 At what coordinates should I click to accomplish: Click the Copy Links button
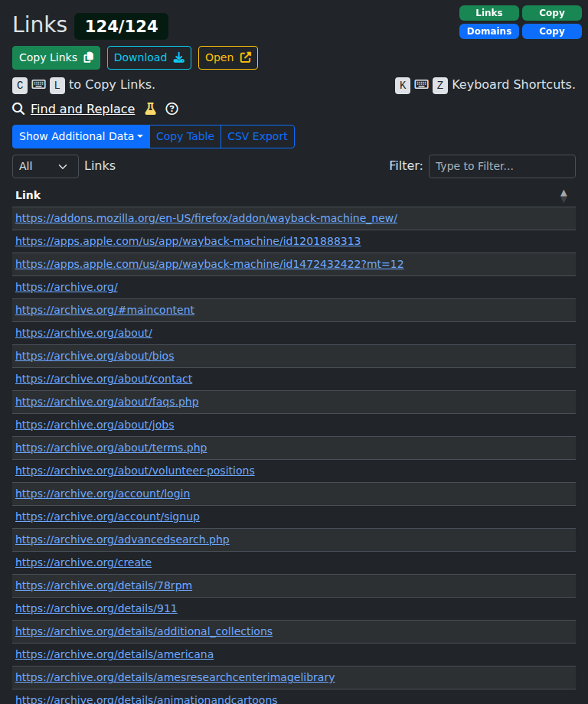pyautogui.click(x=56, y=57)
